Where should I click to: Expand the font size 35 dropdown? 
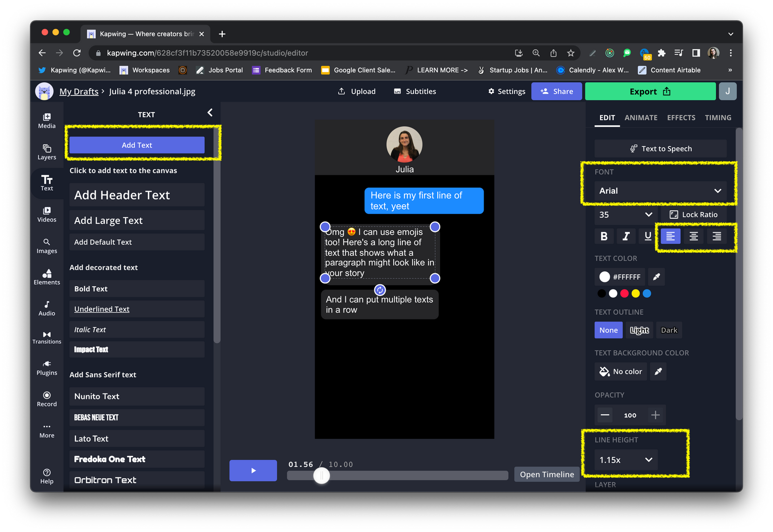click(625, 214)
